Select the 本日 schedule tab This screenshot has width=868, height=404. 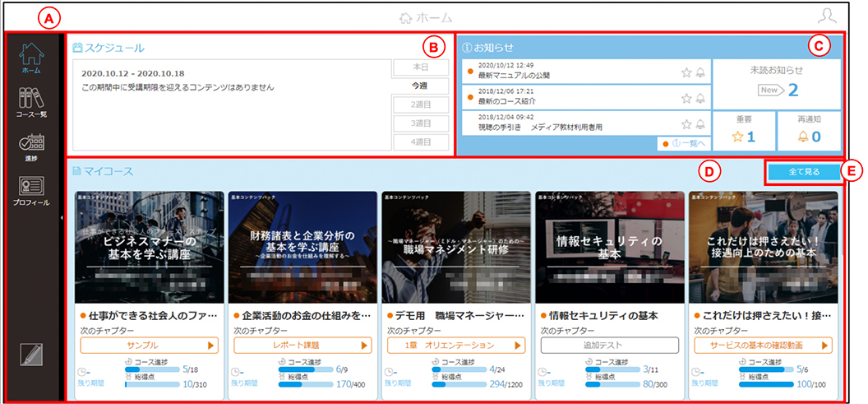[421, 67]
